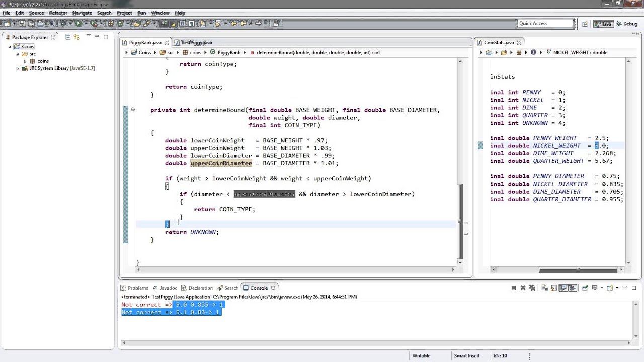Click the highlighted upperCoinDiameter variable declaration
Viewport: 644px width, 362px height.
click(221, 163)
